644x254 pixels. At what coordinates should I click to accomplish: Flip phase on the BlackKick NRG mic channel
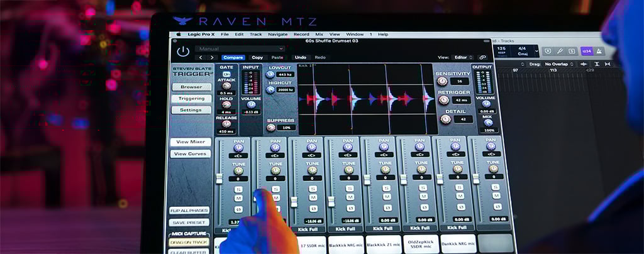pos(350,209)
